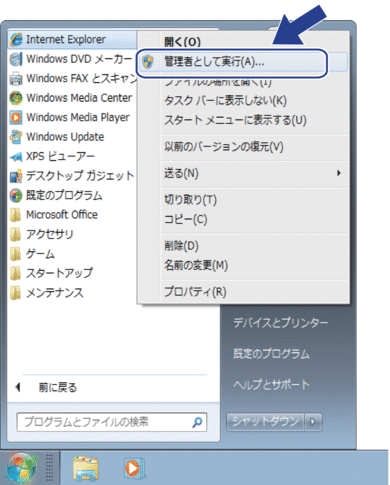Screen dimensions: 390x485
Task: Expand the 送る(N) submenu arrow
Action: pos(339,173)
